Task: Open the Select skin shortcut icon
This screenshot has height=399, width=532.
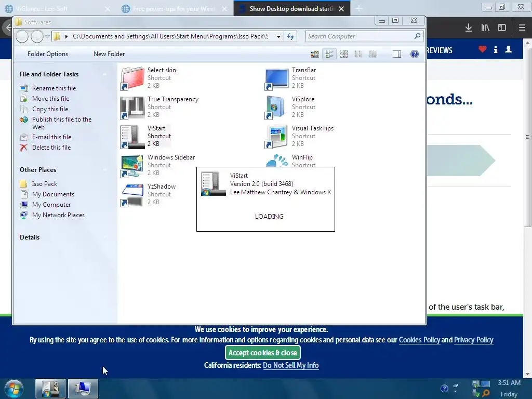Action: click(132, 78)
